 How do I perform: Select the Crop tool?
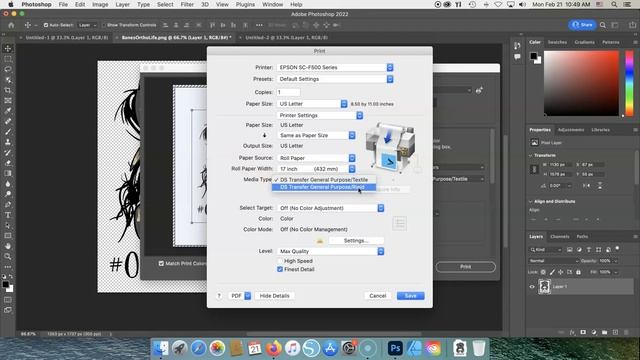8,90
